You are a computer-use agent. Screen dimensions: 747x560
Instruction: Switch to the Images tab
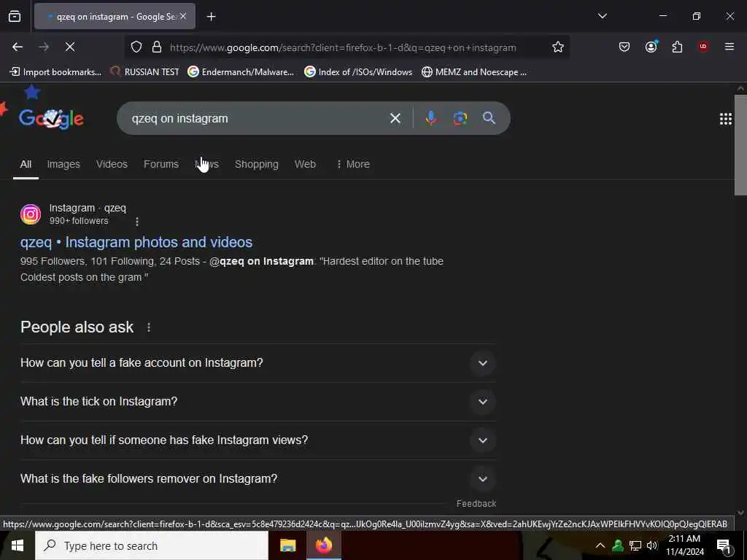tap(63, 164)
